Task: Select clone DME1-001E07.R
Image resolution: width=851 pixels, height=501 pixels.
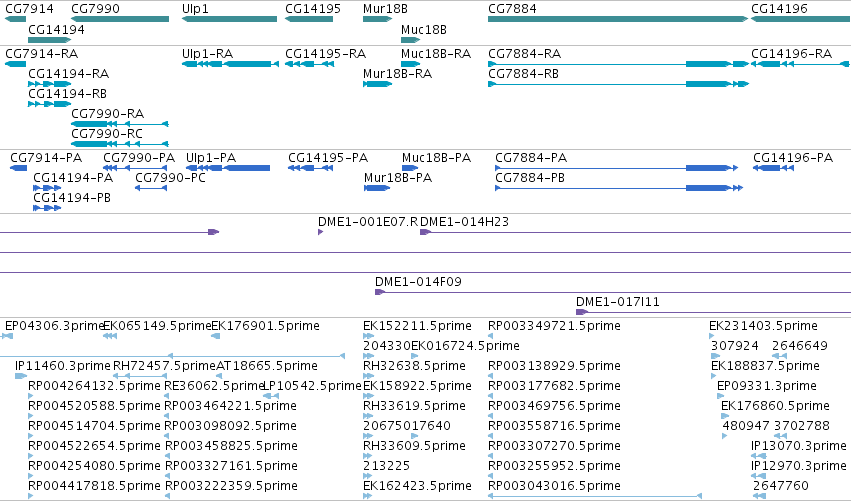Action: 369,222
